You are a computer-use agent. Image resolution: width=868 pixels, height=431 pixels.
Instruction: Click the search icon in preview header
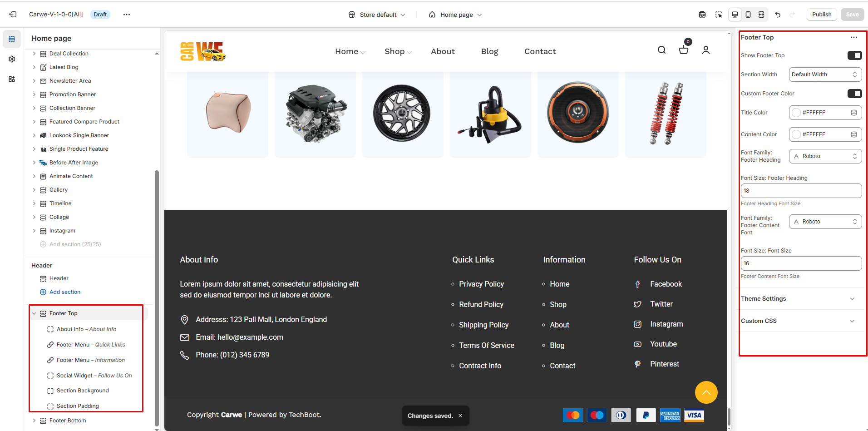click(x=661, y=50)
